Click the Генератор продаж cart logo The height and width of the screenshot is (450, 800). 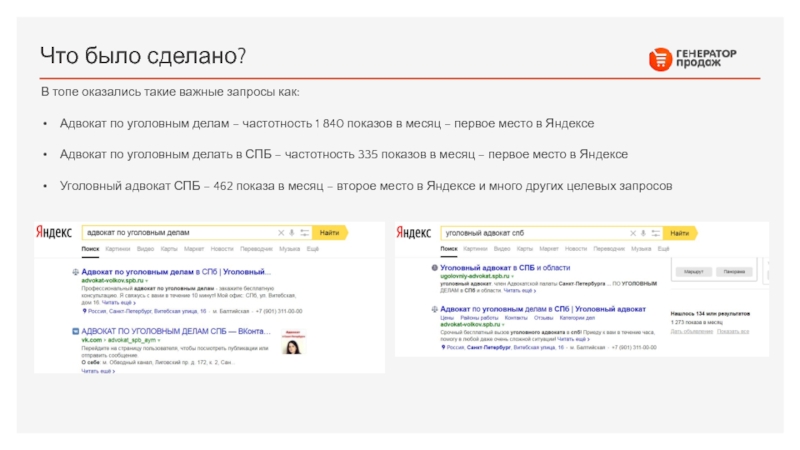pyautogui.click(x=661, y=60)
